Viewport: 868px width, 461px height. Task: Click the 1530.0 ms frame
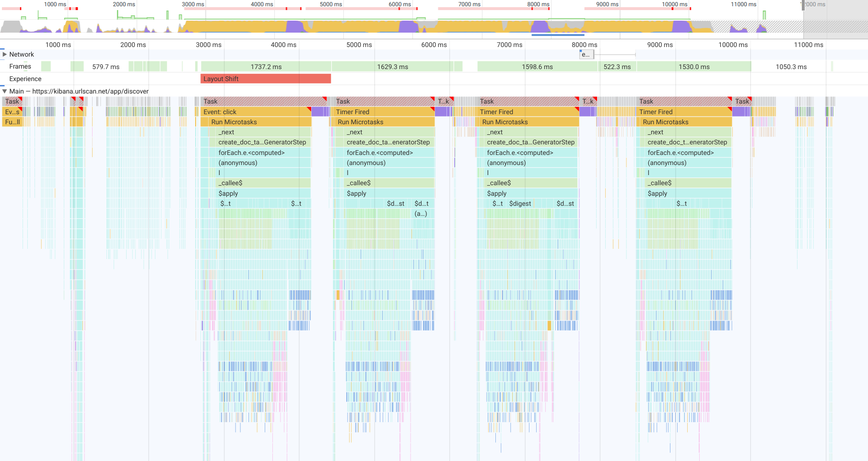tap(694, 67)
